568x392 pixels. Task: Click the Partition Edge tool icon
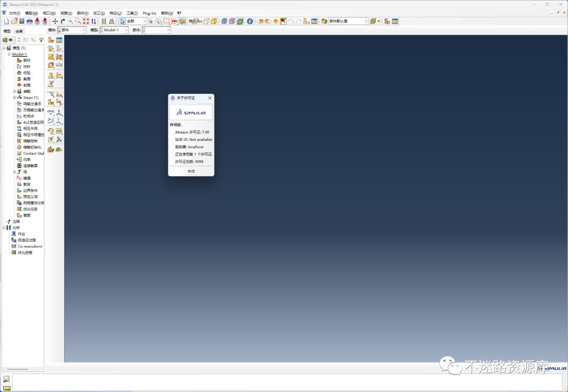coord(50,94)
